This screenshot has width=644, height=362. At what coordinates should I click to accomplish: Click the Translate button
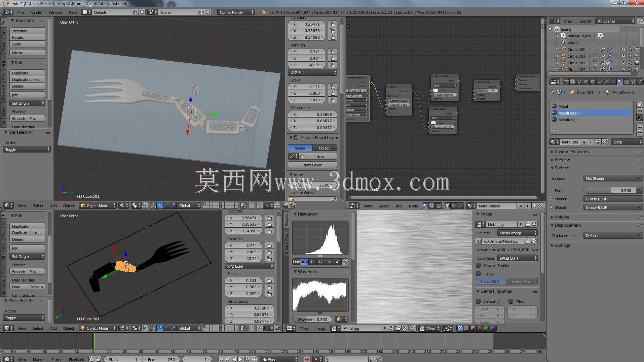[x=27, y=31]
